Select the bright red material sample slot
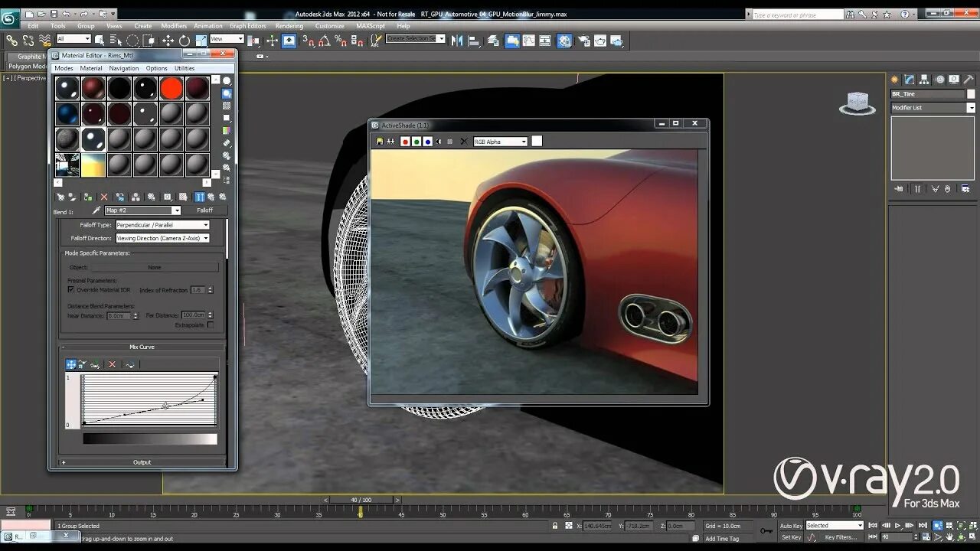The width and height of the screenshot is (980, 551). point(171,89)
